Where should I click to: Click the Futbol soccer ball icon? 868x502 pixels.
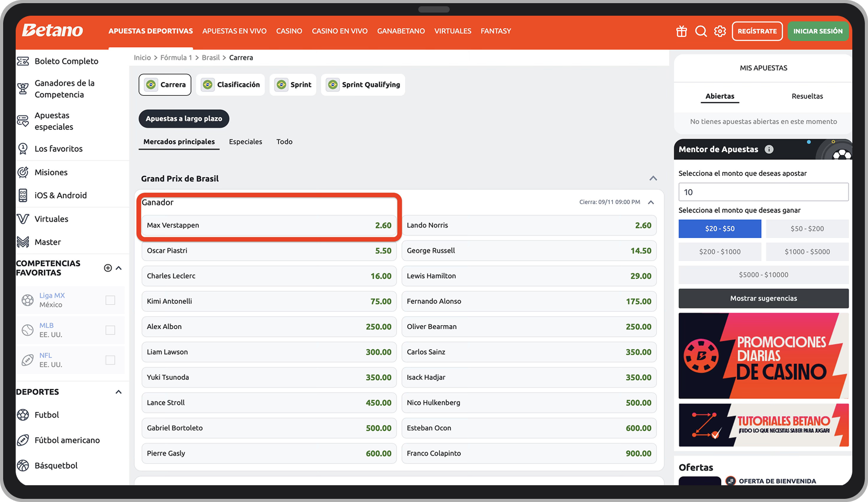pos(23,415)
